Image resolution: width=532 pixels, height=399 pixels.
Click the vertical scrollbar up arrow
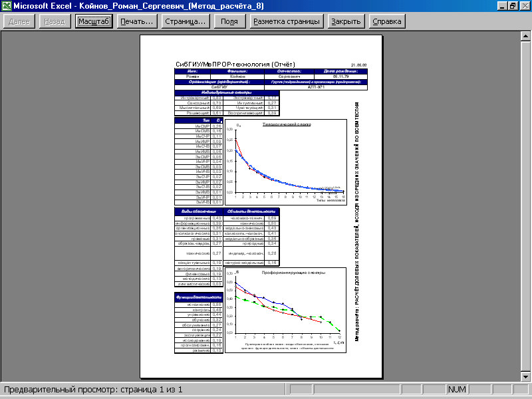tap(525, 35)
